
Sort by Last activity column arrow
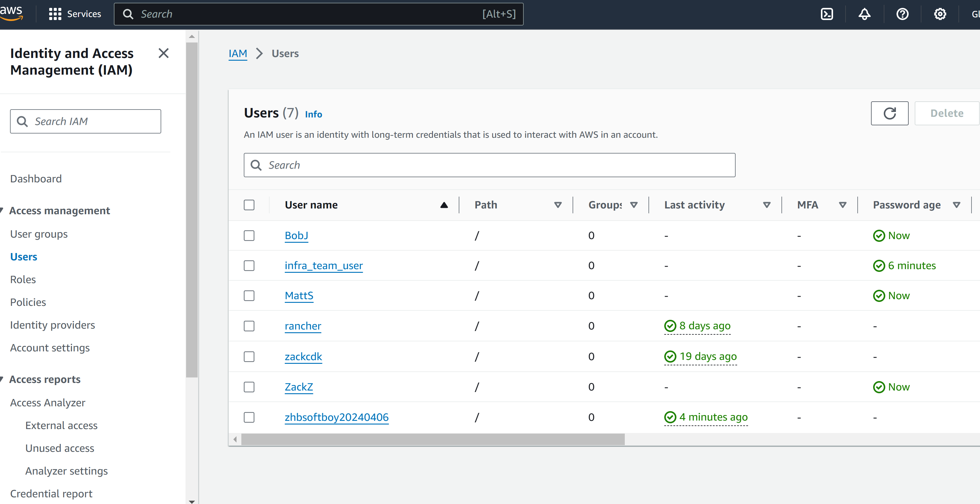tap(767, 205)
